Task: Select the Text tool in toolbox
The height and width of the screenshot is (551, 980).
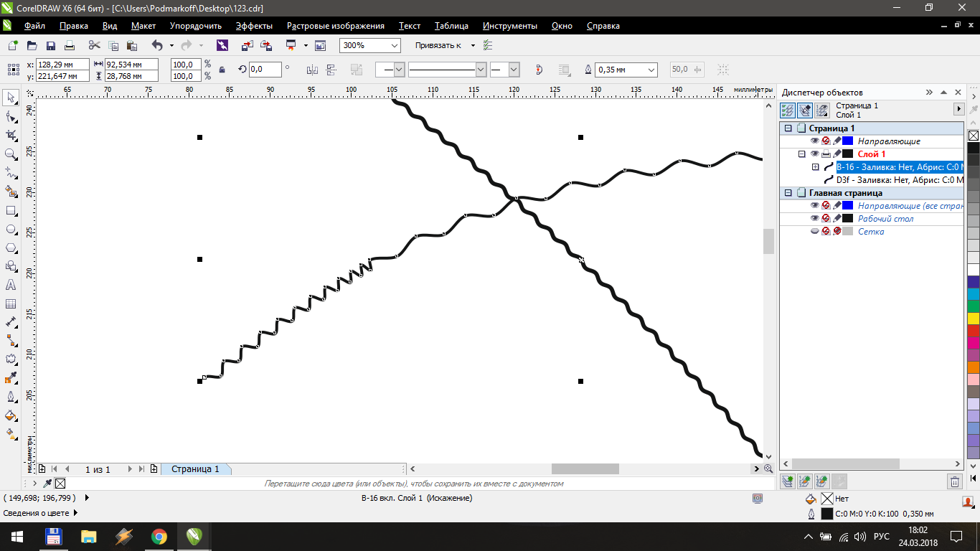Action: pyautogui.click(x=11, y=285)
